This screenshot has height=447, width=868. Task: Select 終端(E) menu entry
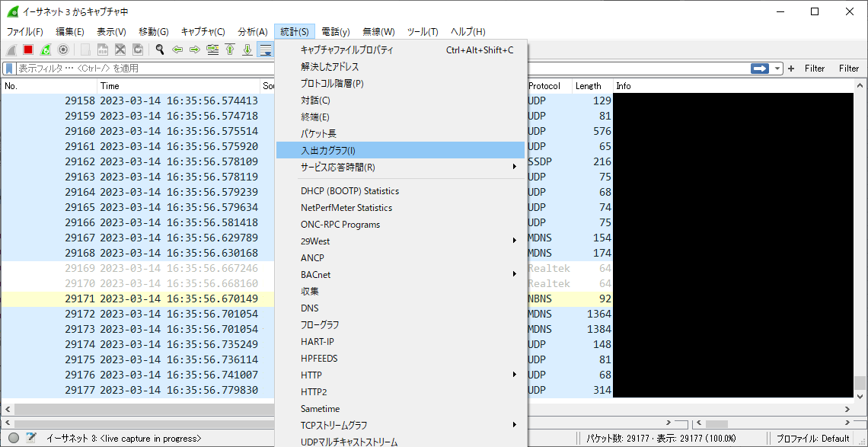[x=400, y=117]
